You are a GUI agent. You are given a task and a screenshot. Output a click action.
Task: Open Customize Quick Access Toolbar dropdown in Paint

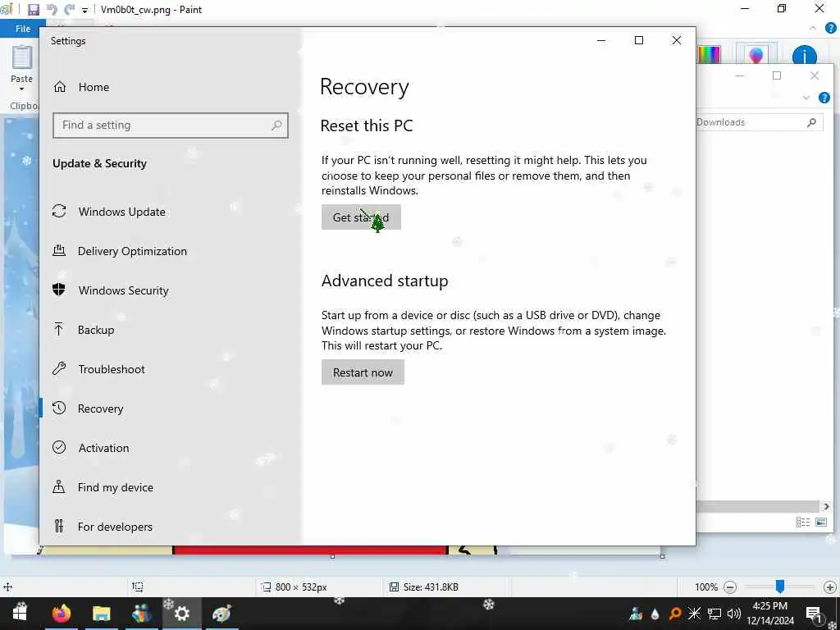click(84, 10)
